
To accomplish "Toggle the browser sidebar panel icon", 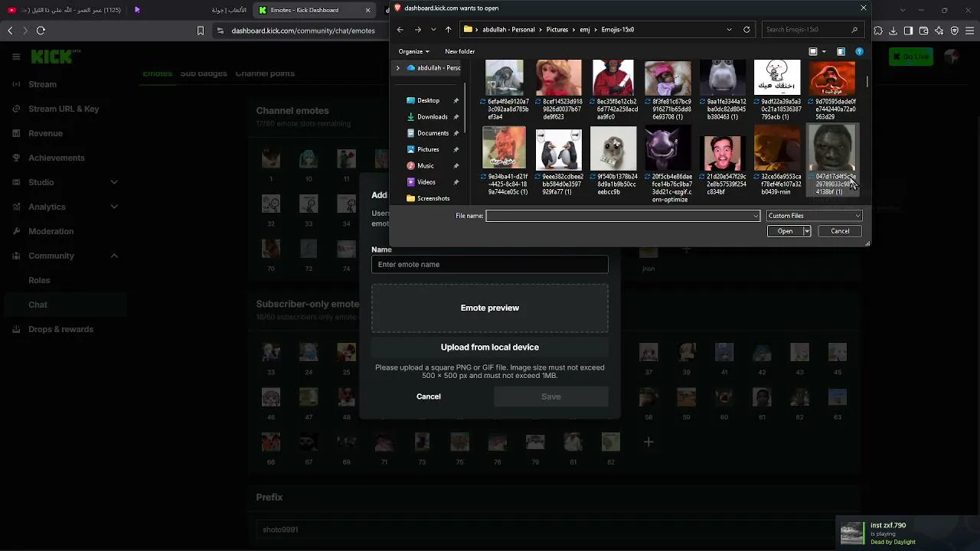I will [x=908, y=31].
